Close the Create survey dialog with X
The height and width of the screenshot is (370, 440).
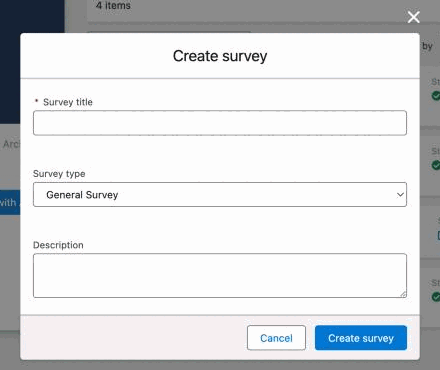click(414, 17)
